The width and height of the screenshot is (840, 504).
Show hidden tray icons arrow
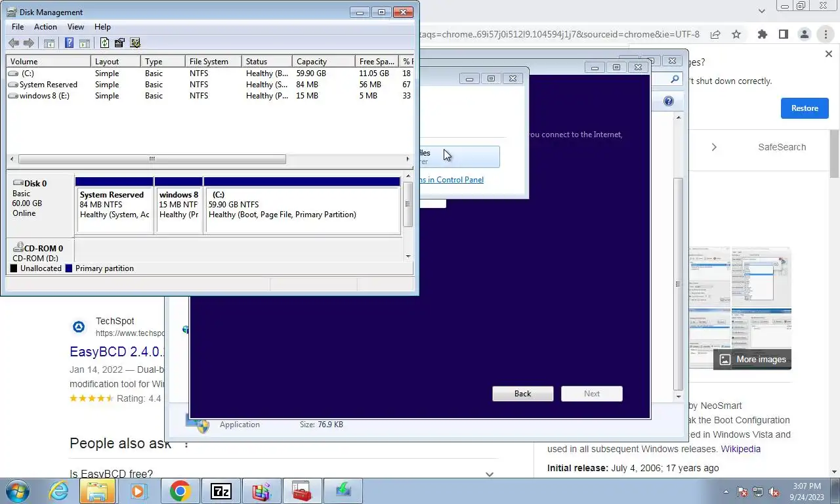(726, 492)
